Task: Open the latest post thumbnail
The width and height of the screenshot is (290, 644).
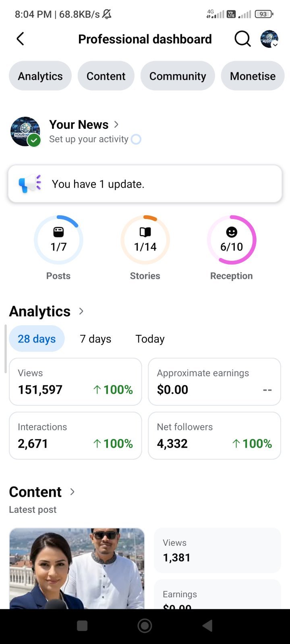Action: (x=77, y=568)
